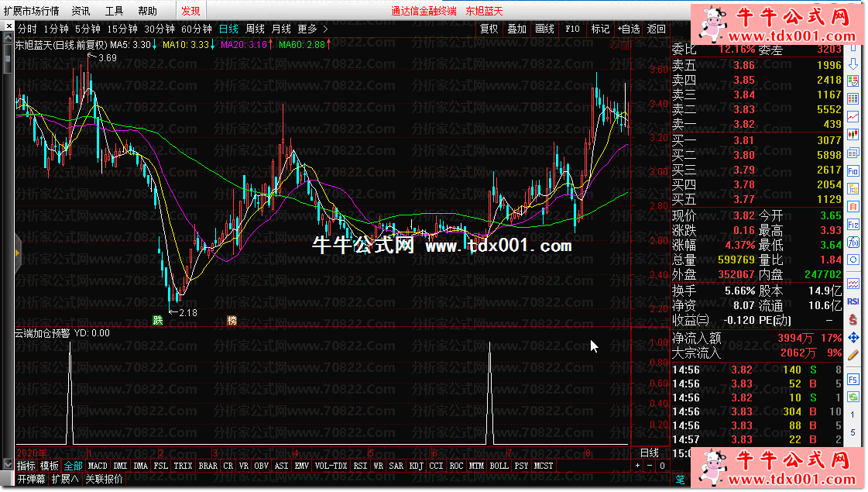Click the orange pencil drawing icon
Screen dimensions: 868x492
(x=853, y=355)
